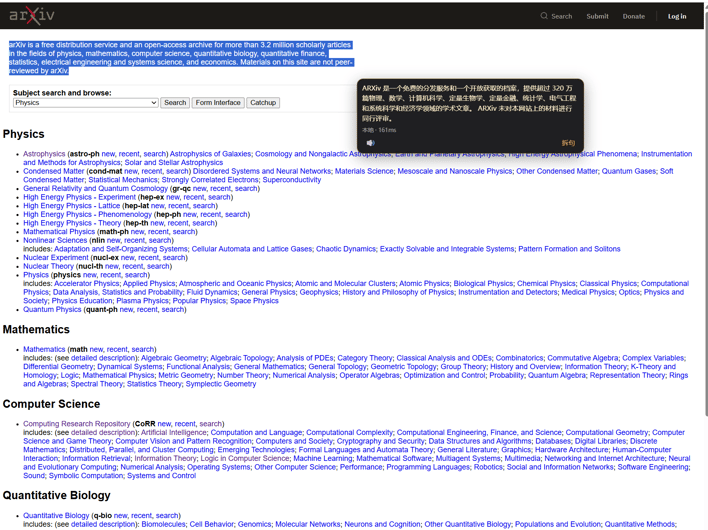
Task: Expand the Physics subject dropdown
Action: tap(85, 103)
